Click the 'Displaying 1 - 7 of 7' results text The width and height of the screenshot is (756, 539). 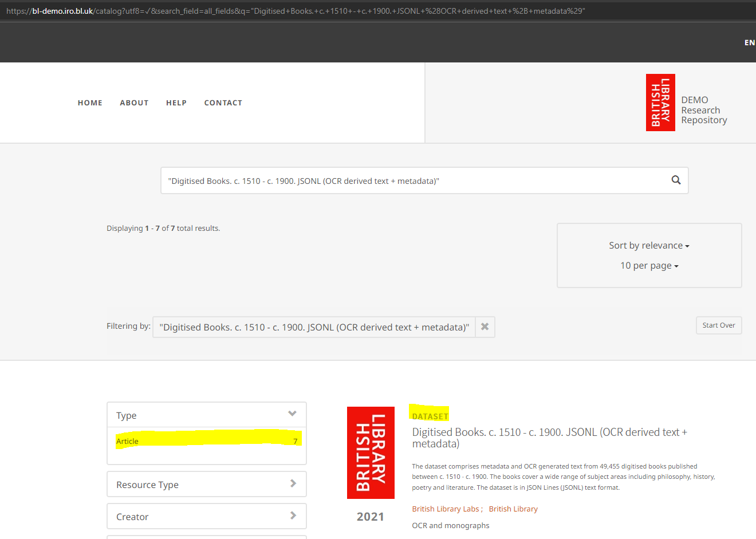coord(163,229)
